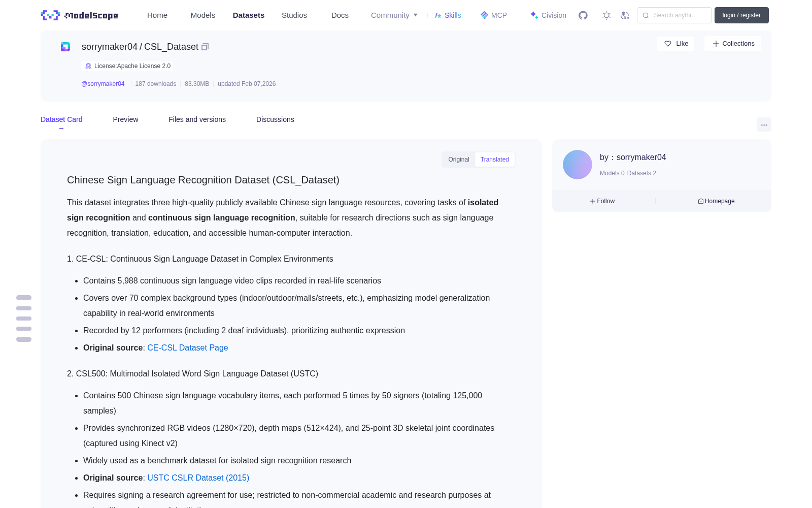812x508 pixels.
Task: Show the Original card text
Action: click(459, 160)
